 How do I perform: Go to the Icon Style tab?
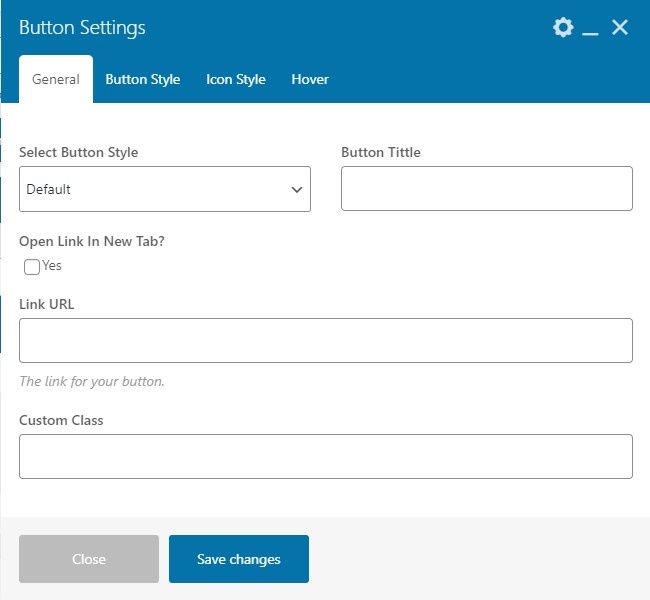click(236, 79)
